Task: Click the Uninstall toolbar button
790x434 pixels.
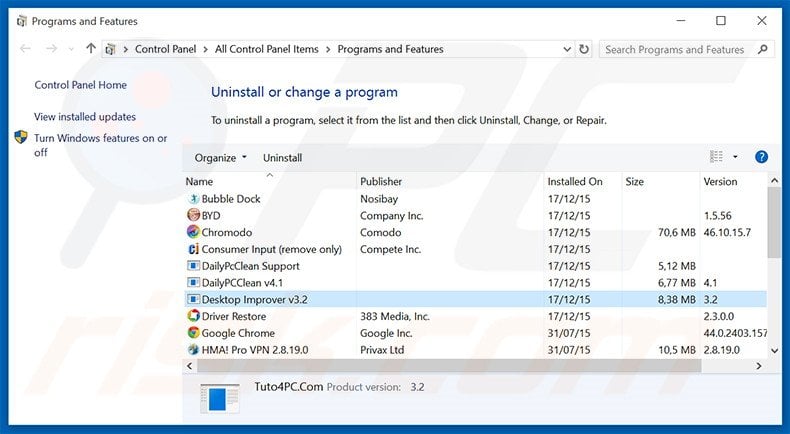Action: (x=283, y=158)
